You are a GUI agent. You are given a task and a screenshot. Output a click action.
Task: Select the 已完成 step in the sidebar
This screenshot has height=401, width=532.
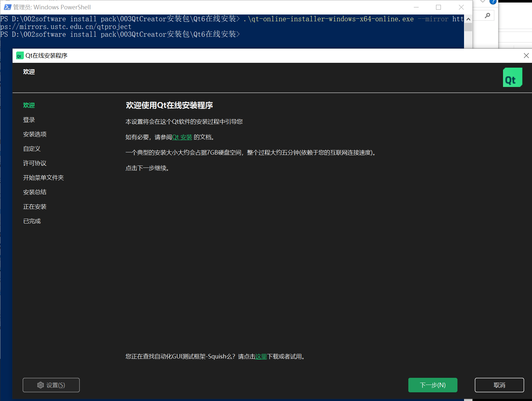tap(32, 221)
